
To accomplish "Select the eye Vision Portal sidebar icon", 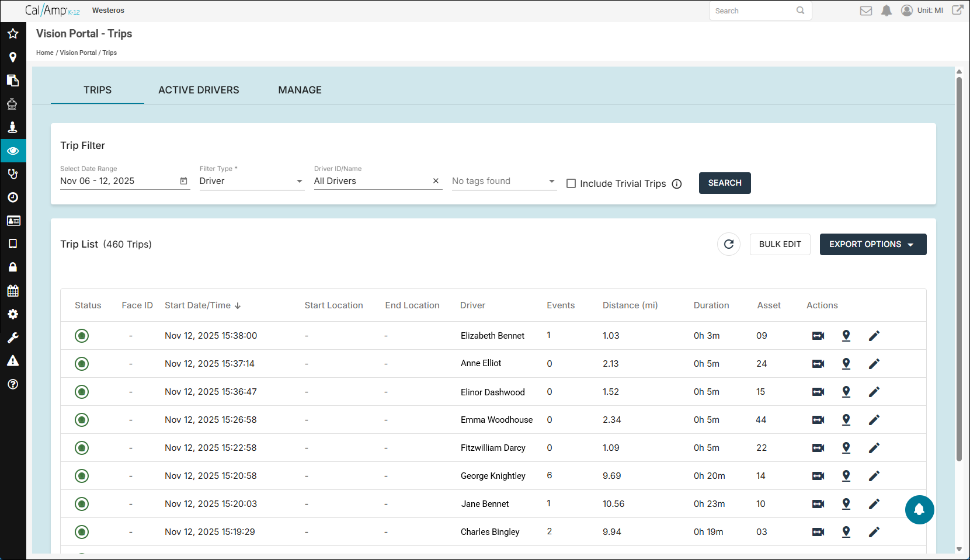I will tap(13, 151).
